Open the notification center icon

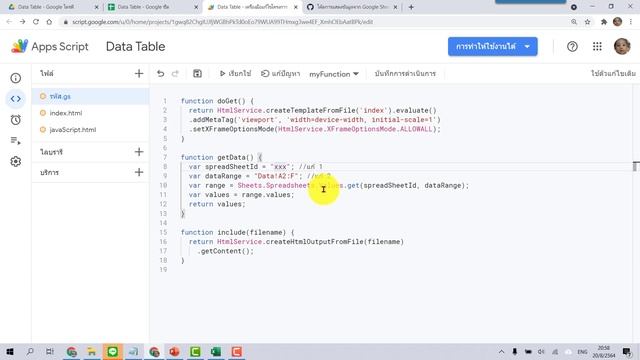tap(627, 351)
